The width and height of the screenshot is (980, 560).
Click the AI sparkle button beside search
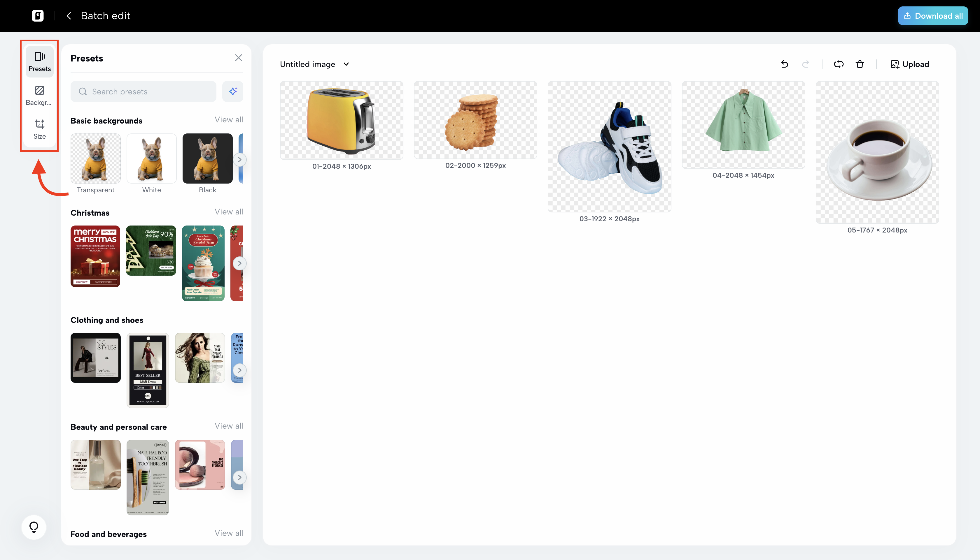coord(232,91)
